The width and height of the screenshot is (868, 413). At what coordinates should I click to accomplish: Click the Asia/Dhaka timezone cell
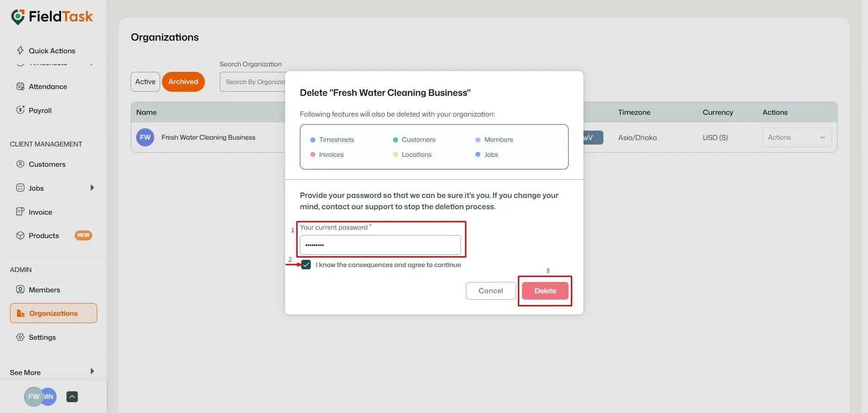click(637, 137)
